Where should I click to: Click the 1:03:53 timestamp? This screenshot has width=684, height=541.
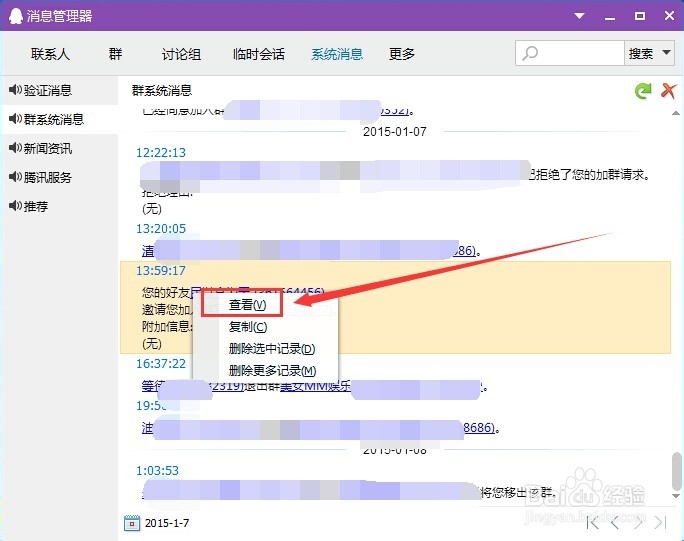[157, 470]
